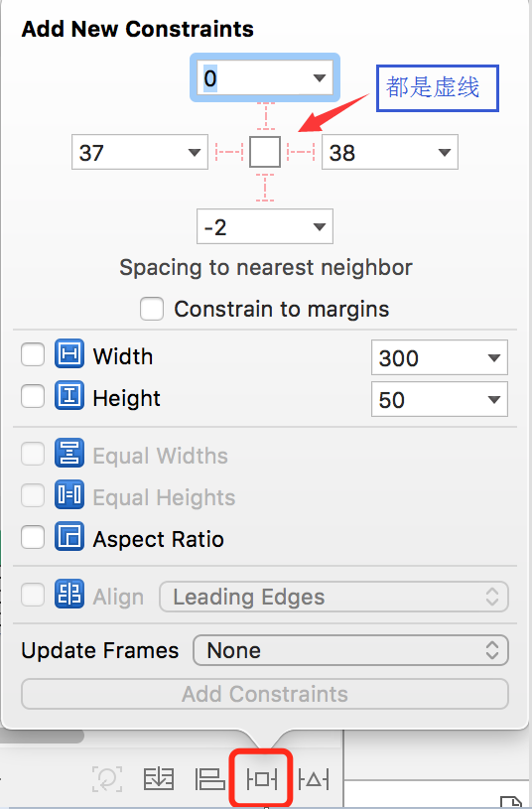This screenshot has height=809, width=532.
Task: Enable the Height constraint checkbox
Action: pos(33,396)
